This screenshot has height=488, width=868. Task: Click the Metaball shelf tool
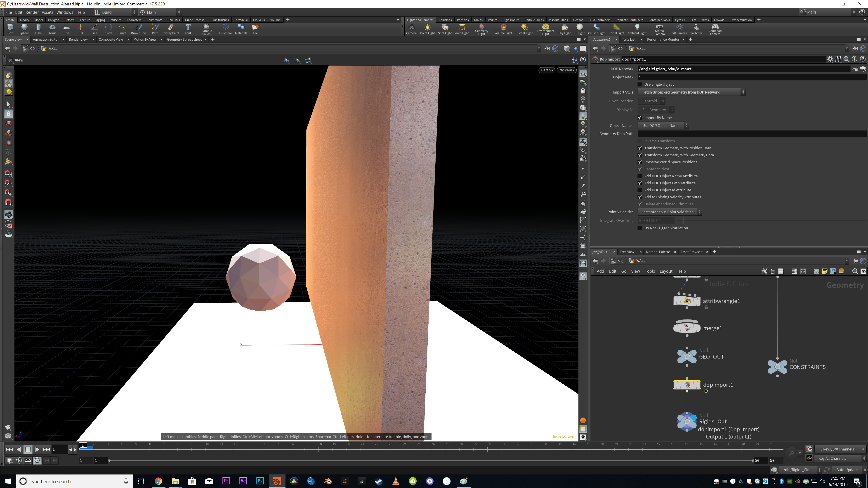(241, 29)
